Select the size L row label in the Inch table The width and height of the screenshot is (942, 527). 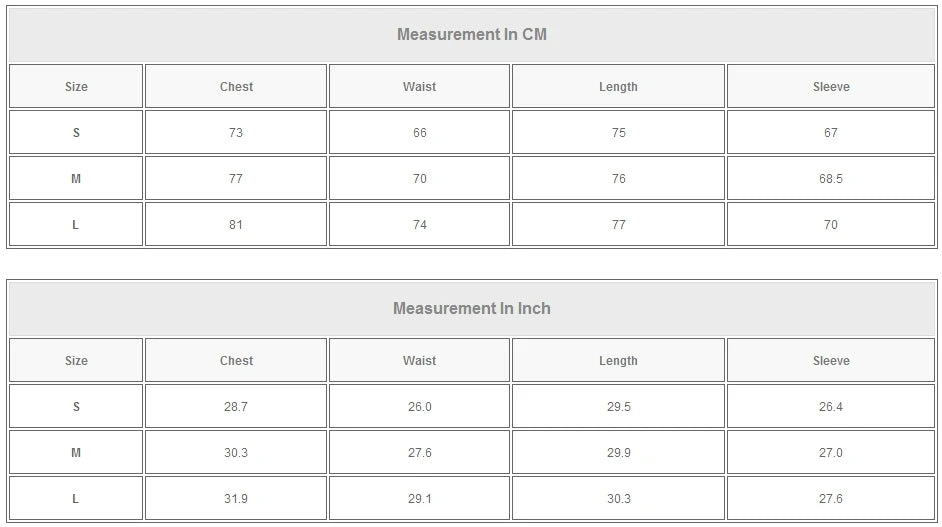(x=76, y=499)
